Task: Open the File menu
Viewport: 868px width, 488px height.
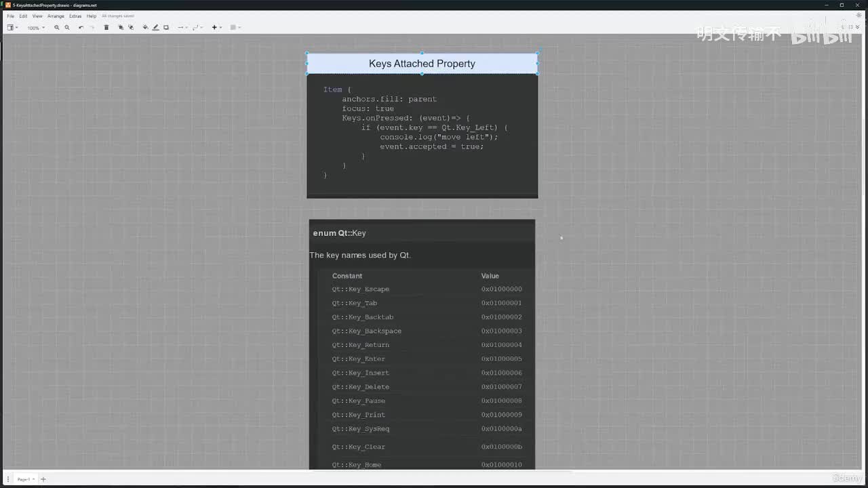Action: point(10,16)
